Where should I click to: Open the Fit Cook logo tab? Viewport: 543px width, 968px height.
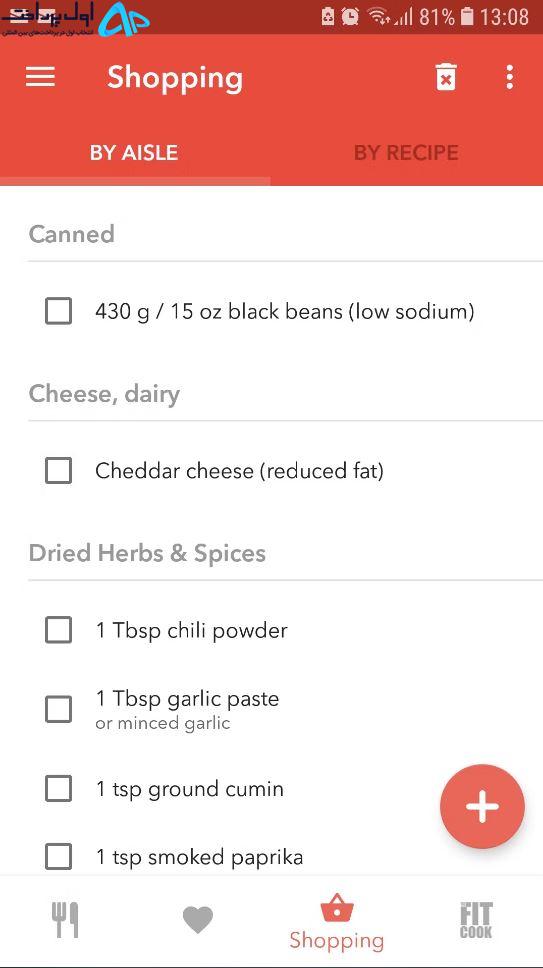click(476, 920)
